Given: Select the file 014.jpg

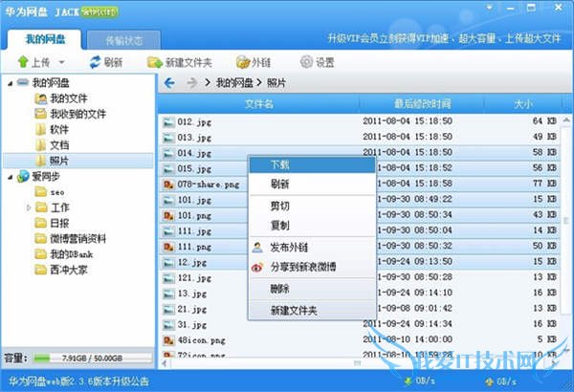Looking at the screenshot, I should [194, 153].
